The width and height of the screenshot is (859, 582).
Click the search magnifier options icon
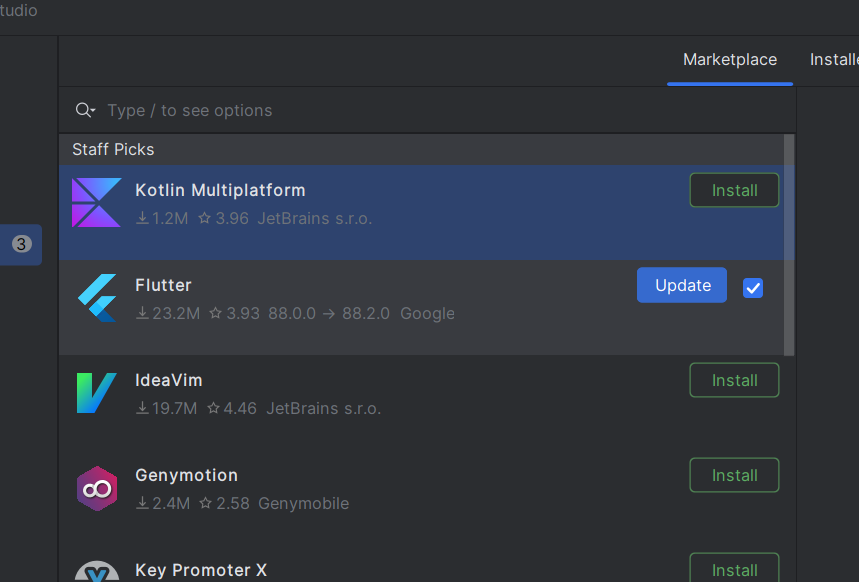click(85, 110)
